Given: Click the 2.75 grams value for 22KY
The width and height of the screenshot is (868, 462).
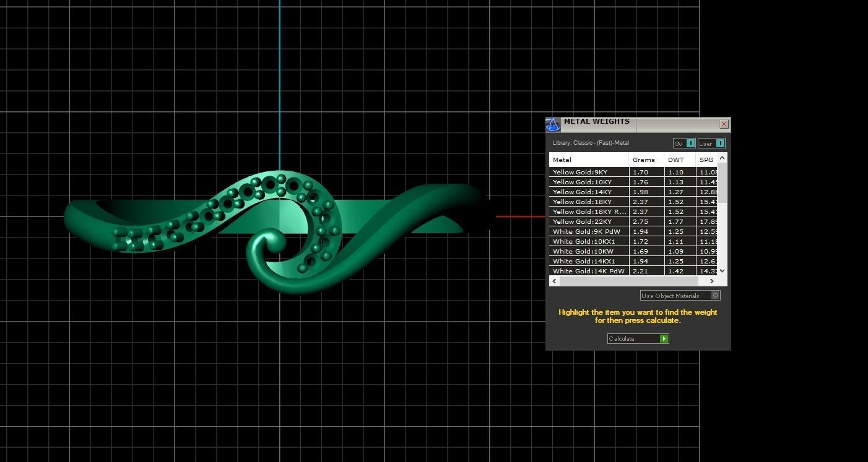Looking at the screenshot, I should 640,221.
